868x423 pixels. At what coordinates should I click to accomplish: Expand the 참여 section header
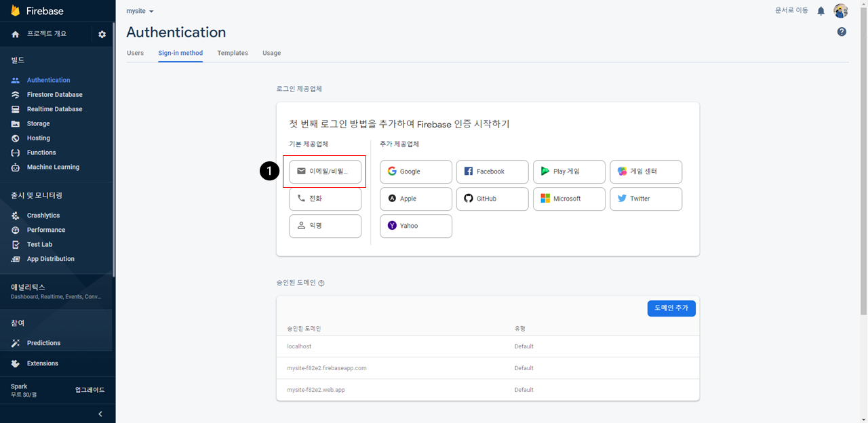[x=18, y=323]
